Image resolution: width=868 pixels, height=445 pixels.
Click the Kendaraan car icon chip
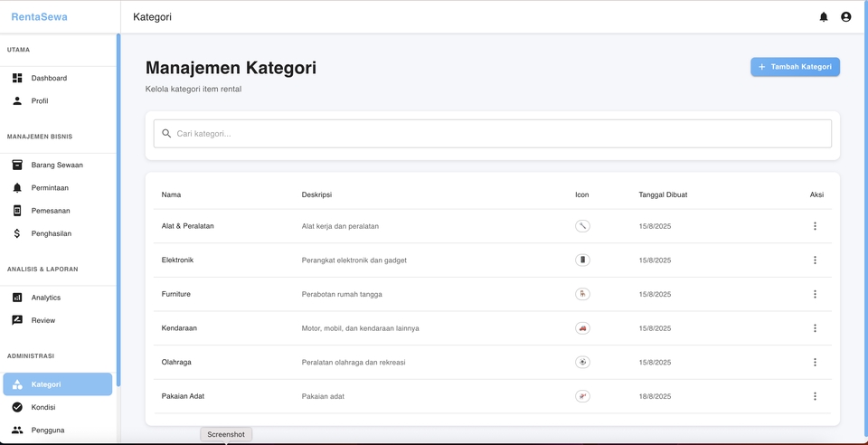(x=582, y=328)
